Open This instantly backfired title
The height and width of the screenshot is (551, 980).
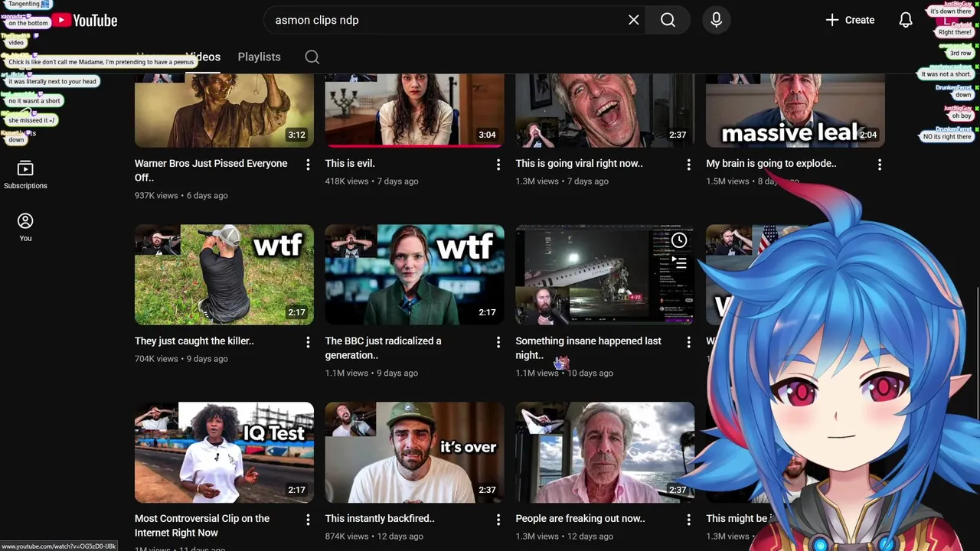(x=380, y=518)
